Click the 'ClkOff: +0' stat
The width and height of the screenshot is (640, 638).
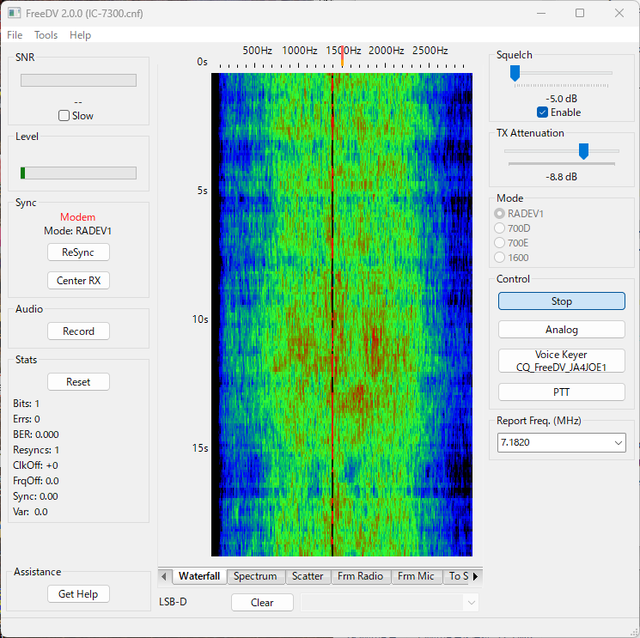tap(36, 465)
